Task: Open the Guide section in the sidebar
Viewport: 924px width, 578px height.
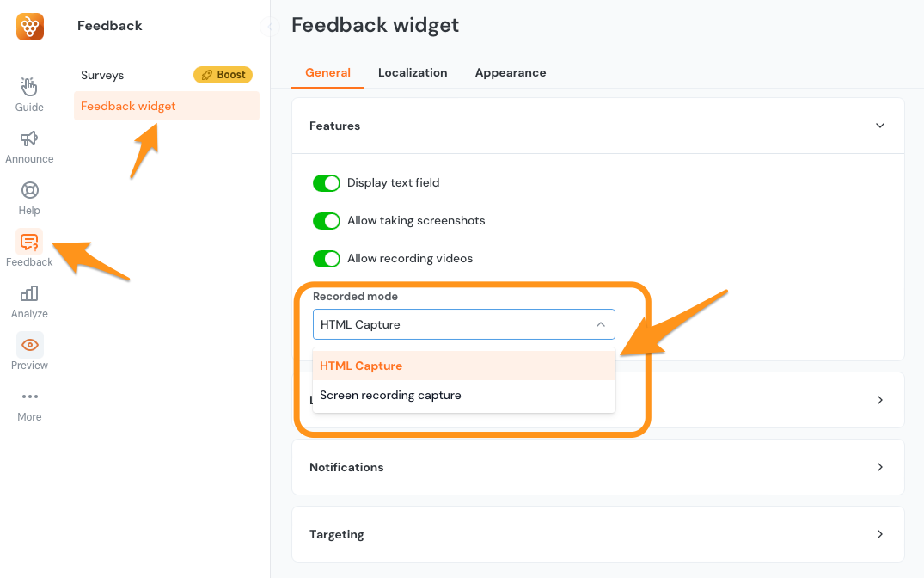Action: pyautogui.click(x=28, y=93)
